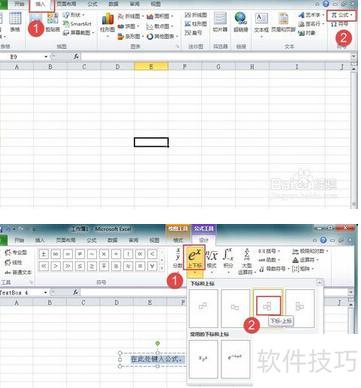Image resolution: width=361 pixels, height=388 pixels.
Task: Insert a Table from the Insert ribbon
Action: coord(15,22)
